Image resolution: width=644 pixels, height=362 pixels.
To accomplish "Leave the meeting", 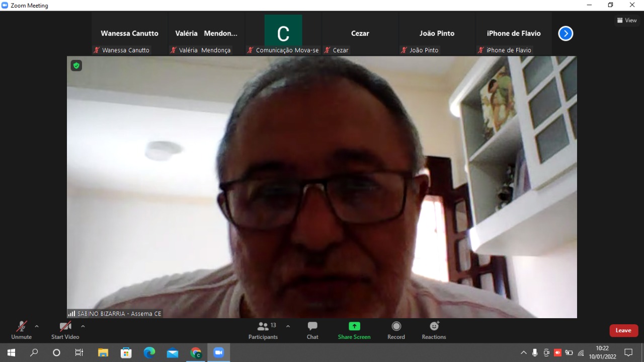I will coord(623,330).
